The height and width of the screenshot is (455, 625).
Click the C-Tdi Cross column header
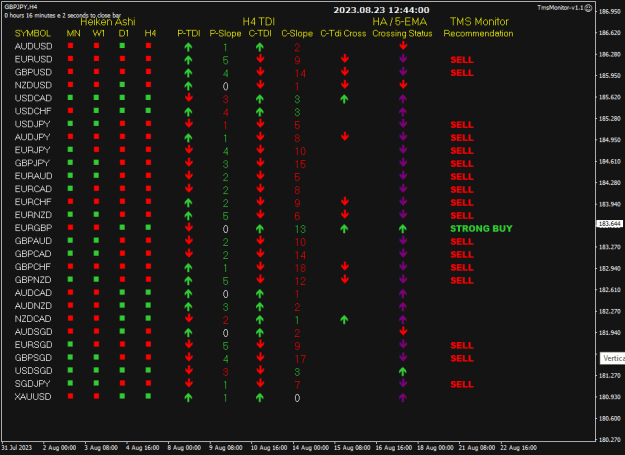point(343,33)
